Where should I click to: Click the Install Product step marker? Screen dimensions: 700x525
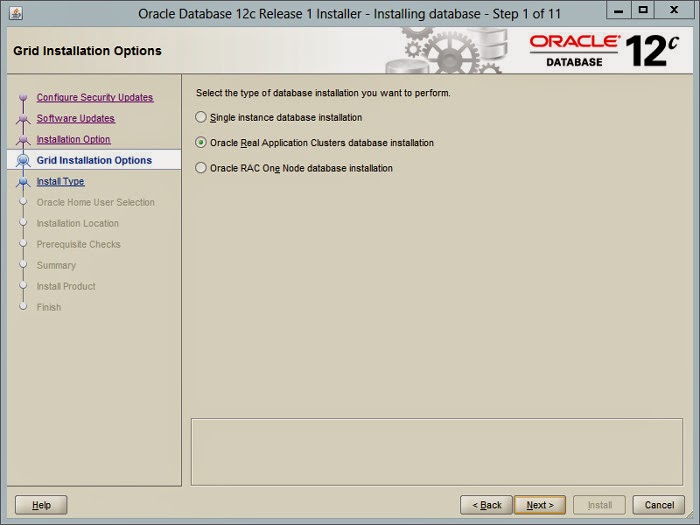[x=23, y=286]
